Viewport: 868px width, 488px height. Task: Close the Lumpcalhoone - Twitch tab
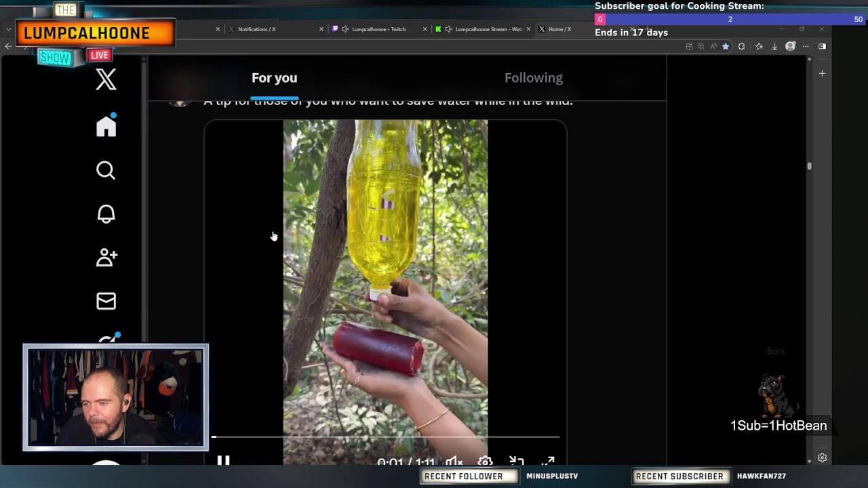425,29
